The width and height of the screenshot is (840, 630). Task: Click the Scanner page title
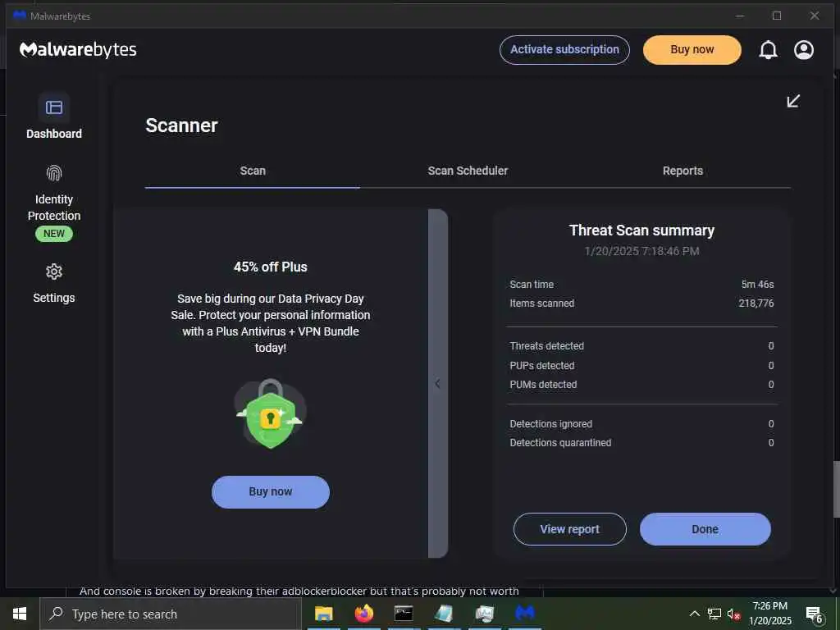(181, 126)
